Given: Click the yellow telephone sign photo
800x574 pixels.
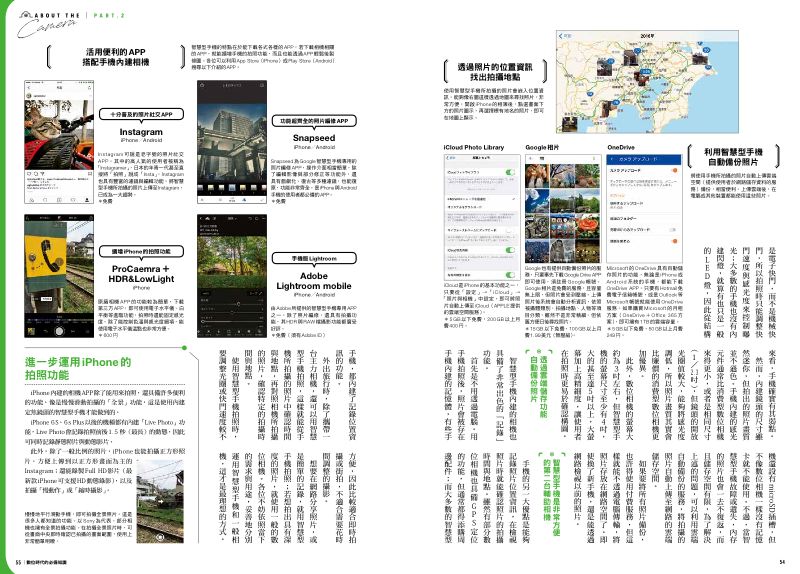Looking at the screenshot, I should pos(59,268).
